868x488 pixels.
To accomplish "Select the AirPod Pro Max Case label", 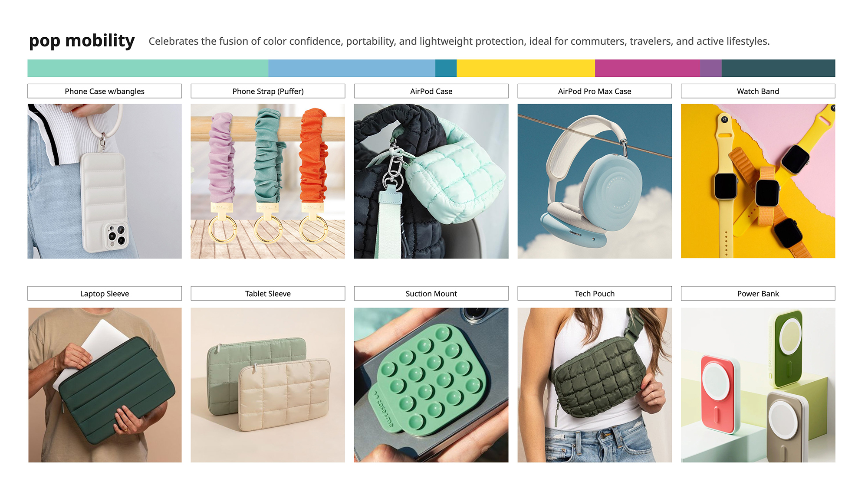I will coord(595,91).
